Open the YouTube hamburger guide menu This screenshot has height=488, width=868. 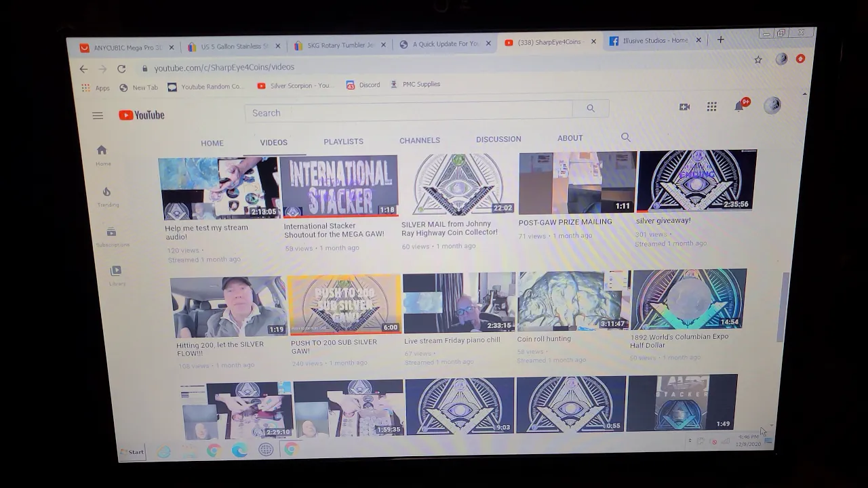tap(98, 116)
